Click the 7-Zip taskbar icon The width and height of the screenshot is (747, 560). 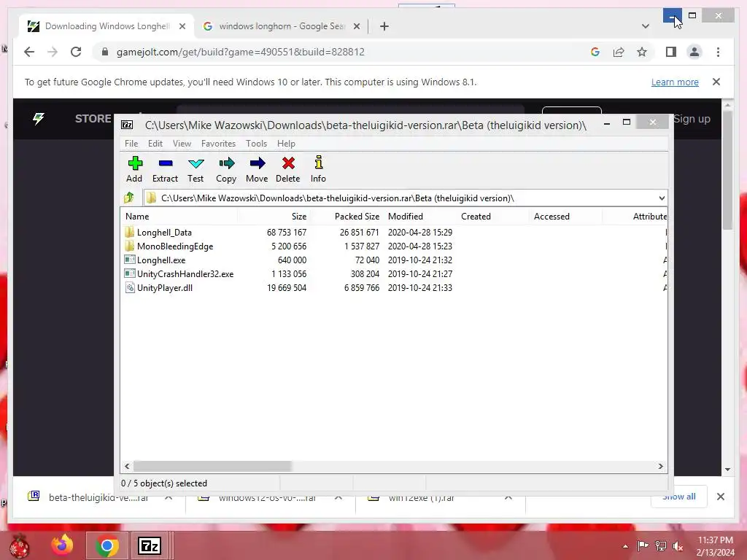point(149,545)
